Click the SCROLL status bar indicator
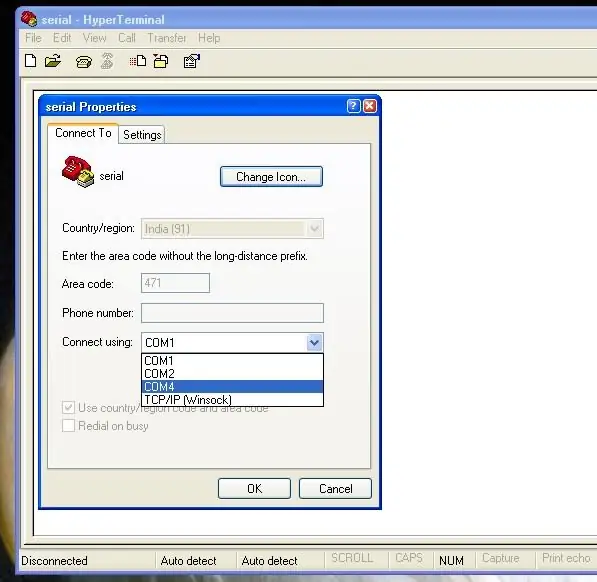 coord(352,558)
